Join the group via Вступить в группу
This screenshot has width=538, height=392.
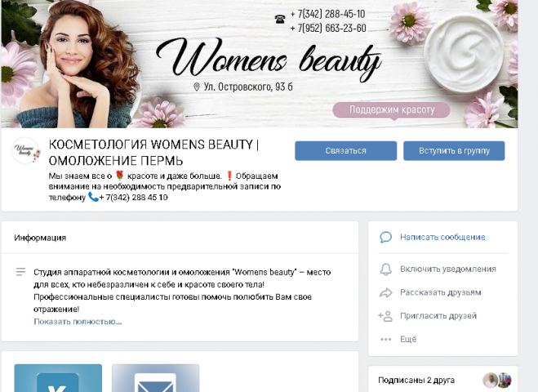click(x=454, y=151)
